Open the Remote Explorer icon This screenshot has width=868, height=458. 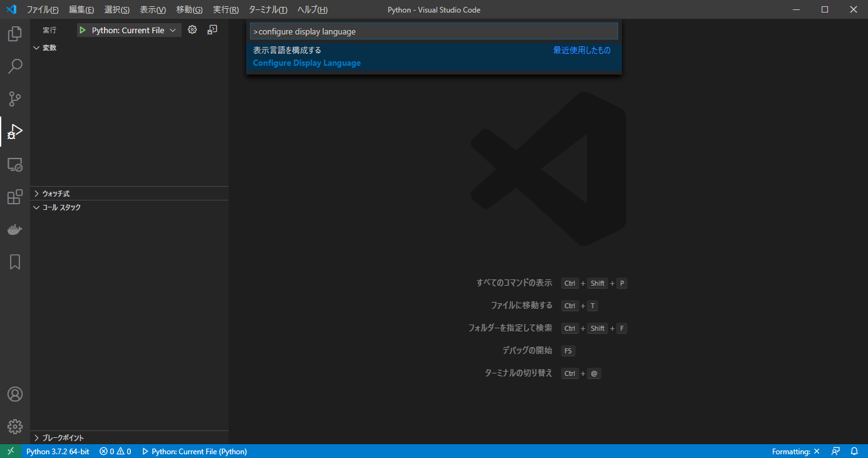[15, 164]
